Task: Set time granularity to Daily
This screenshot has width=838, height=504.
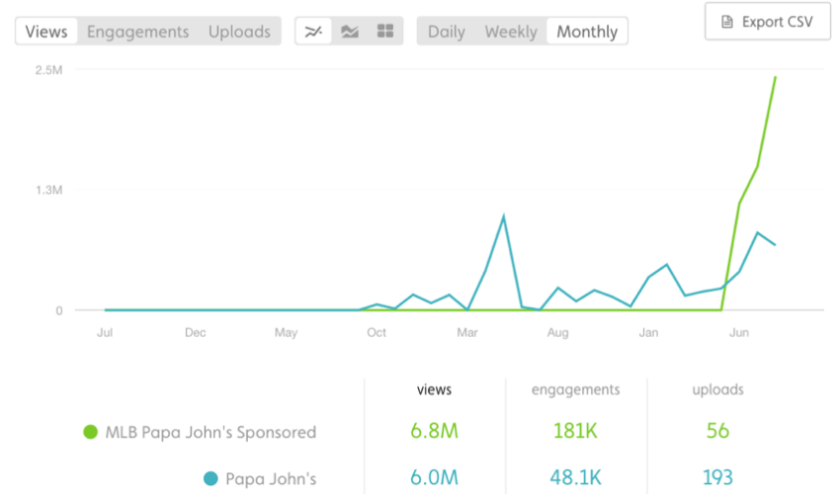Action: [x=447, y=32]
